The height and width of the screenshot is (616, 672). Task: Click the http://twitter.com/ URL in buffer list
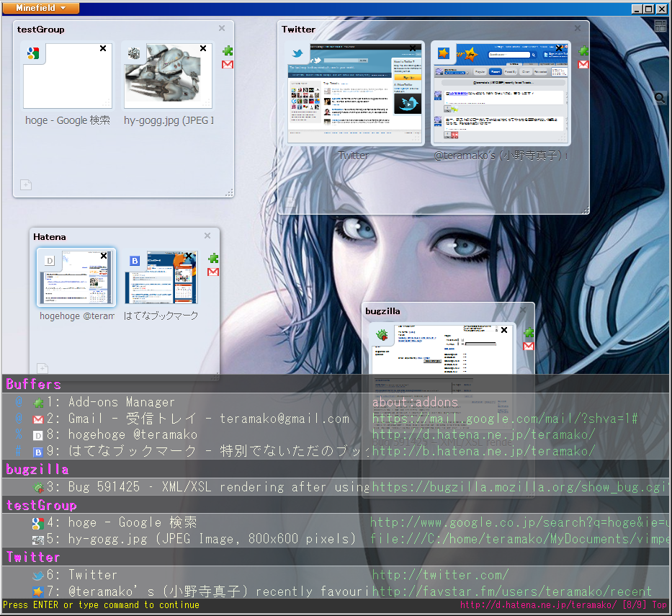coord(440,575)
